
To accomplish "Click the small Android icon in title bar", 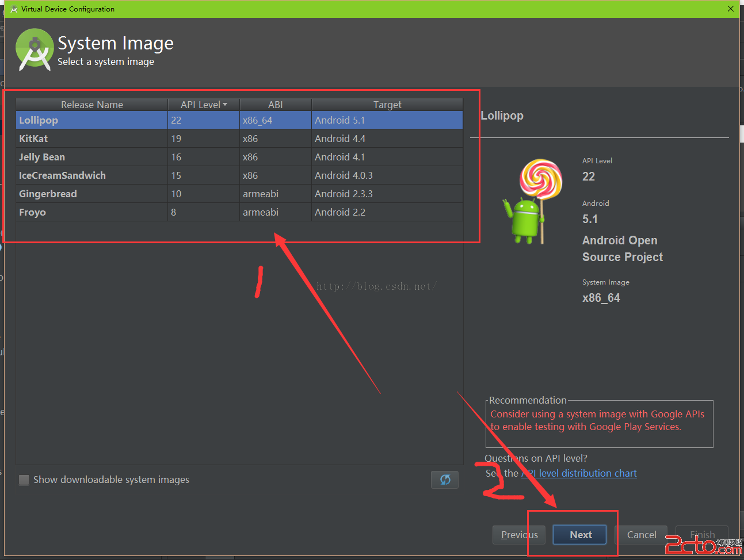I will pos(14,9).
